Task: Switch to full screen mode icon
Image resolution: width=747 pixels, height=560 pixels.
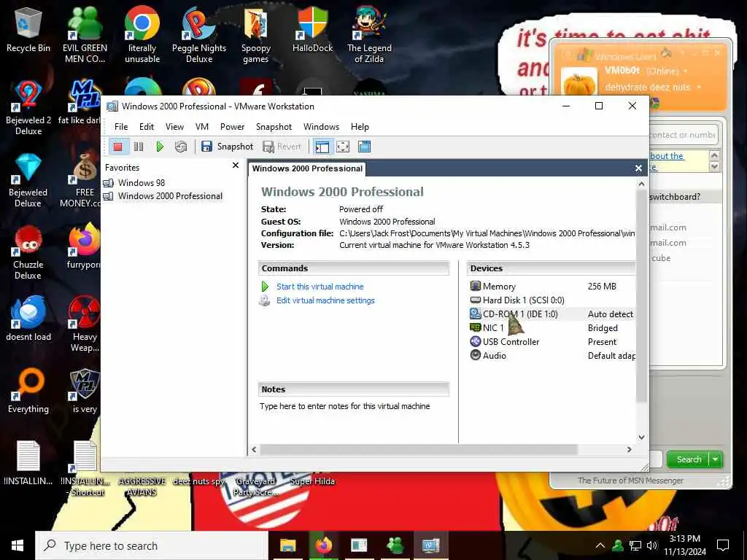Action: (343, 147)
